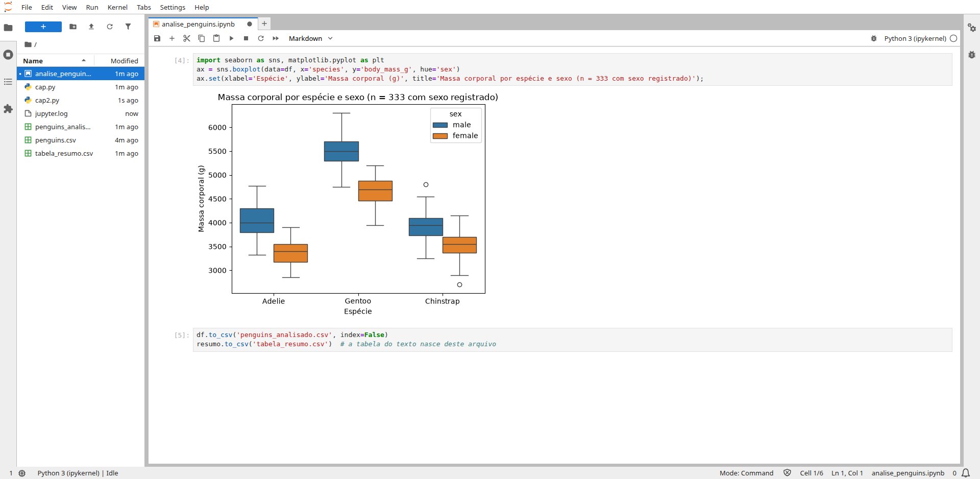Insert a cell below with plus icon
The width and height of the screenshot is (980, 479).
point(172,38)
